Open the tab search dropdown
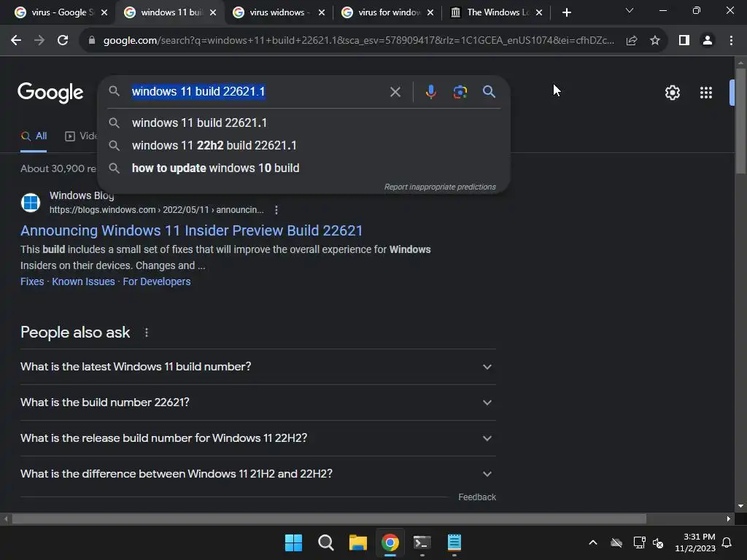This screenshot has height=560, width=747. (630, 10)
